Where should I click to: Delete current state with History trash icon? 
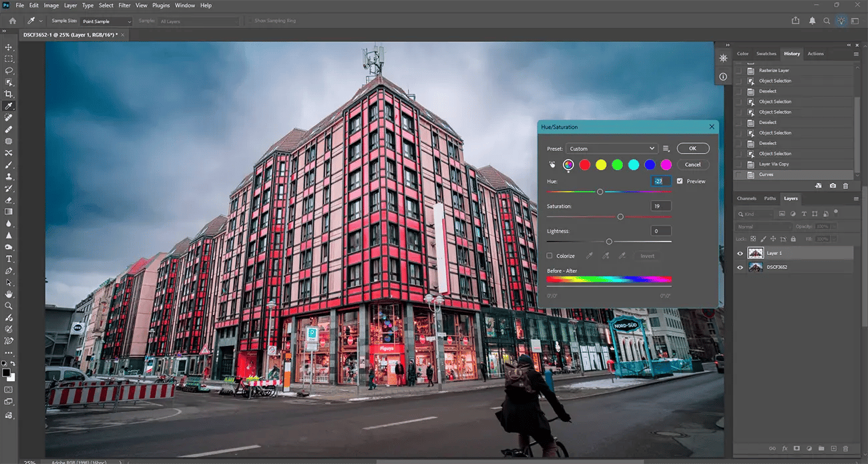(x=845, y=186)
